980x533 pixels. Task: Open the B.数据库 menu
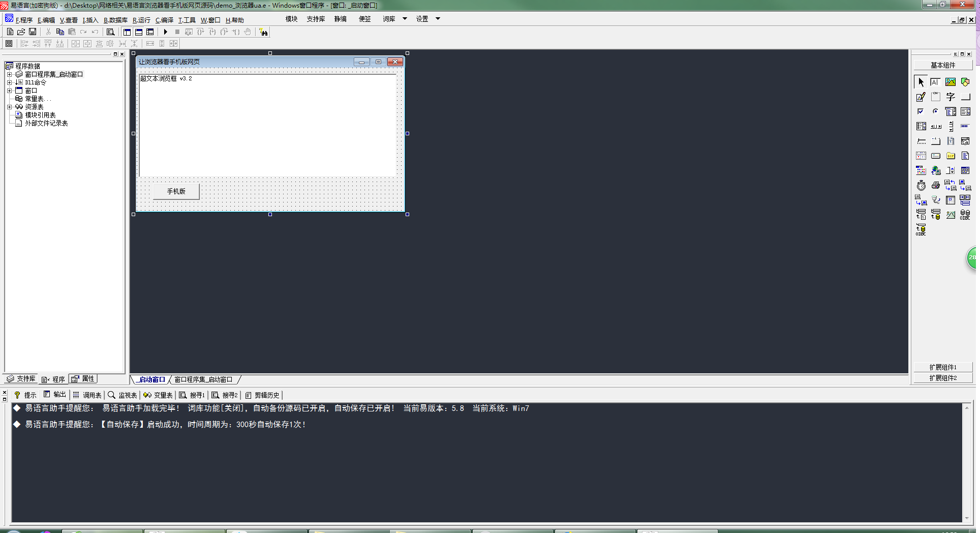(x=115, y=20)
